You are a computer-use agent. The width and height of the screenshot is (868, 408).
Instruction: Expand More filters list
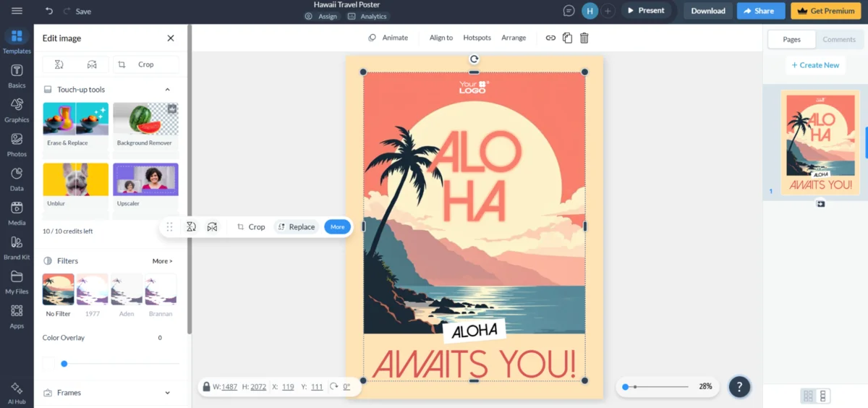[x=162, y=261]
